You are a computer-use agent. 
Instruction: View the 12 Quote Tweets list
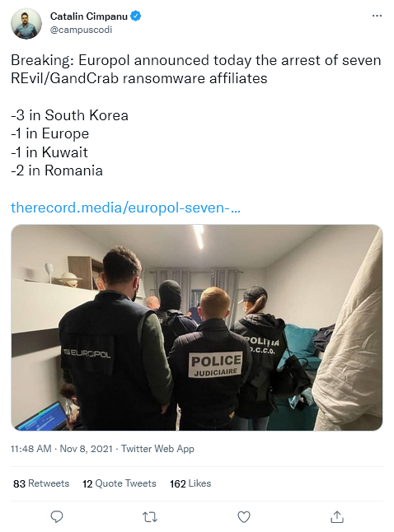[x=120, y=483]
